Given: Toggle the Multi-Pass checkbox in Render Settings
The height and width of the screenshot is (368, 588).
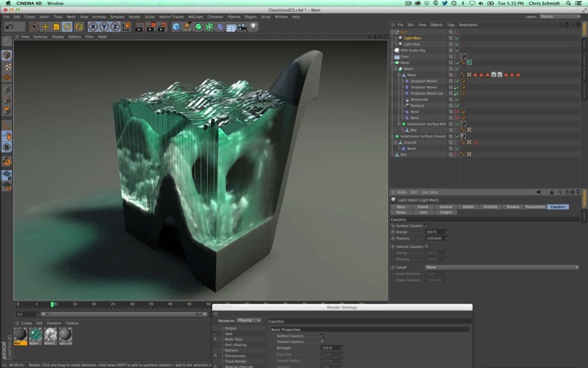Looking at the screenshot, I should [215, 339].
